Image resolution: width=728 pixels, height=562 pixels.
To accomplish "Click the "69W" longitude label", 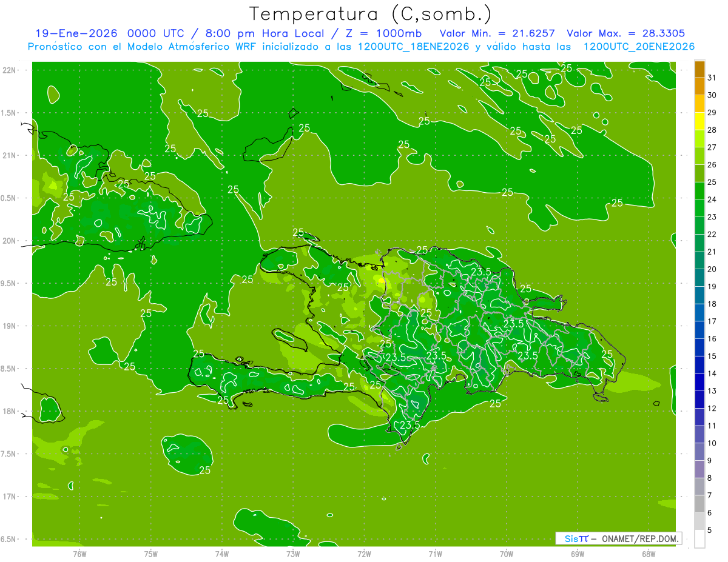I will coord(578,554).
